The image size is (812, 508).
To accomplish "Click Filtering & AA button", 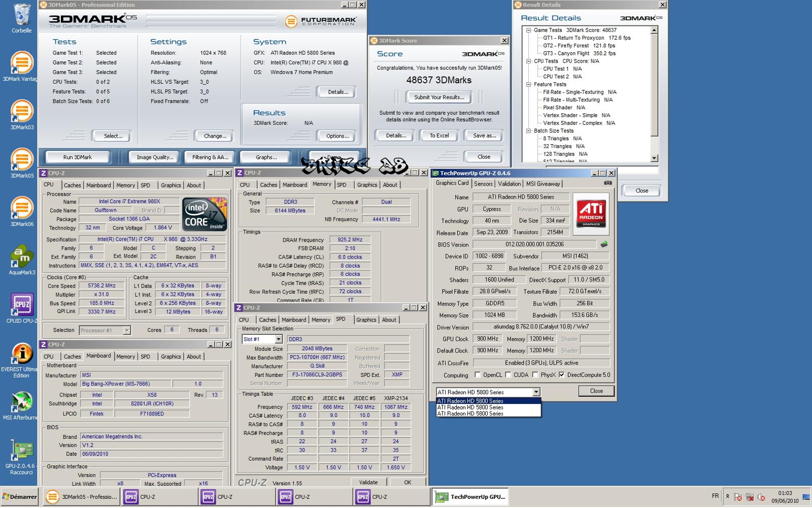I will tap(210, 157).
